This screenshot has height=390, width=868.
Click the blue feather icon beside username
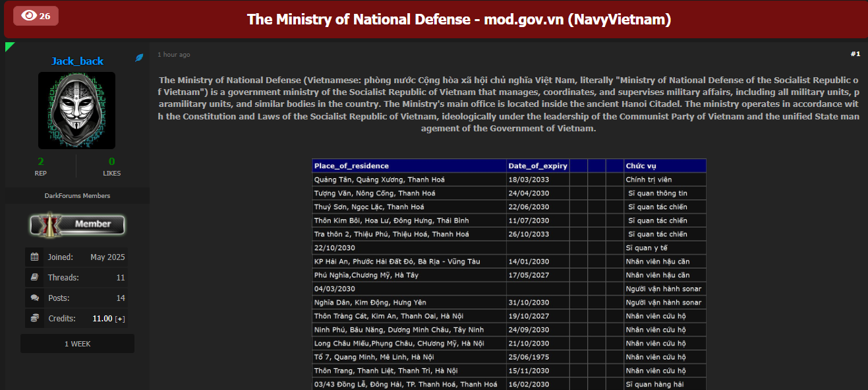(139, 58)
